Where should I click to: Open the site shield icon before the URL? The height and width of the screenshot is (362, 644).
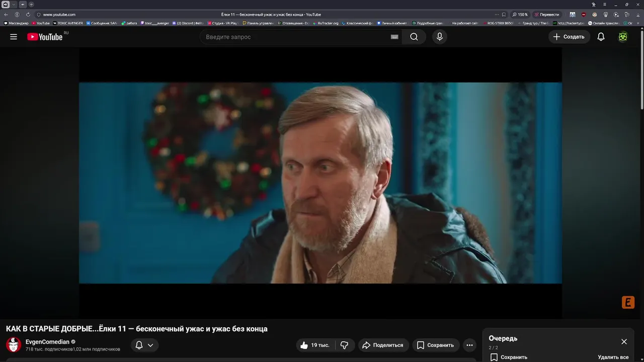39,15
